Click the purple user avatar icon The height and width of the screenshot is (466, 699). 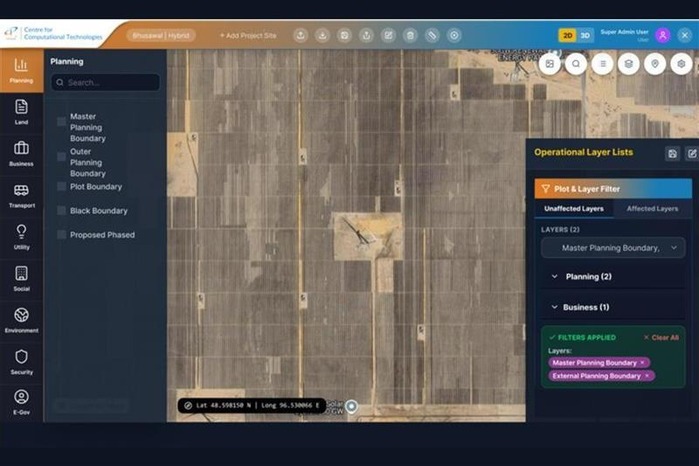663,35
